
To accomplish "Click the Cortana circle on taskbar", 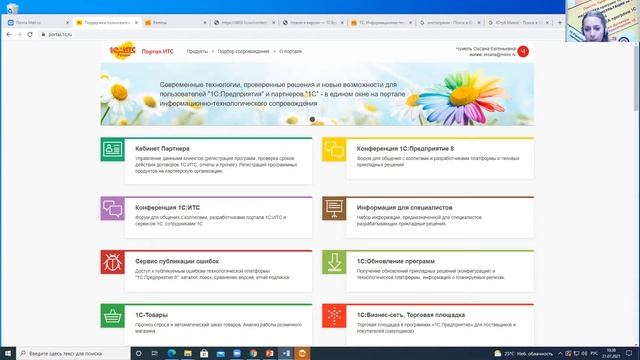I will coord(139,353).
